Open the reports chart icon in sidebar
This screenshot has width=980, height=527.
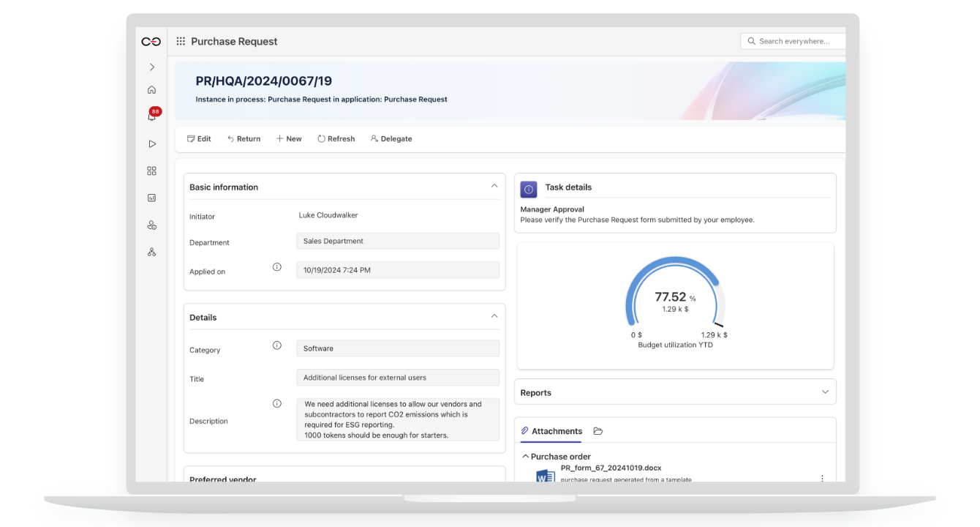(151, 198)
